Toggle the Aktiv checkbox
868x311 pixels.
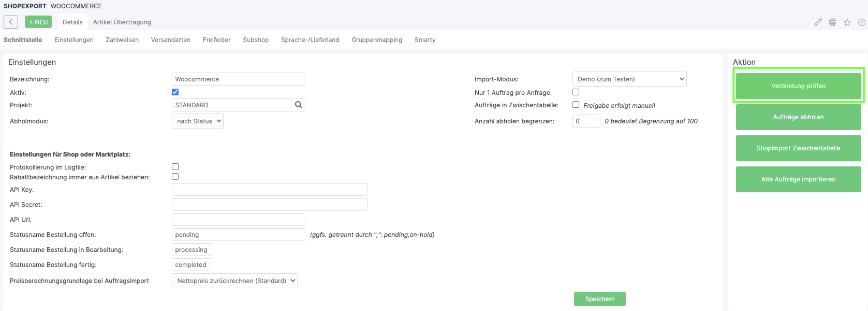[175, 92]
